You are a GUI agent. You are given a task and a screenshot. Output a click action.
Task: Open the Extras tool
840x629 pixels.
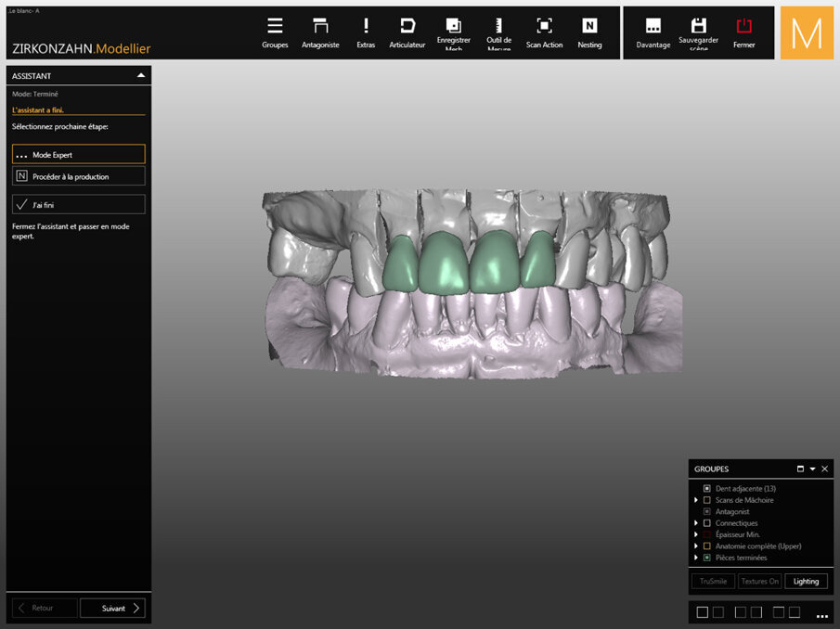coord(366,31)
